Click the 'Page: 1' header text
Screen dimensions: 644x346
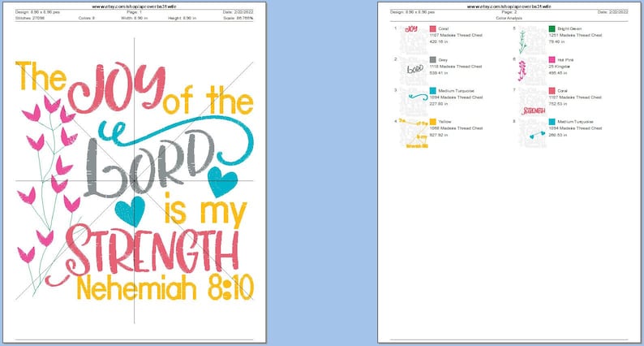pyautogui.click(x=135, y=12)
